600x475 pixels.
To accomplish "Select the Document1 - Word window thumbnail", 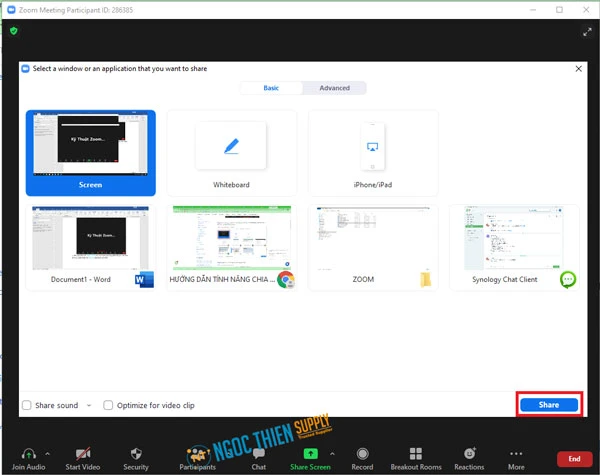I will click(x=90, y=247).
